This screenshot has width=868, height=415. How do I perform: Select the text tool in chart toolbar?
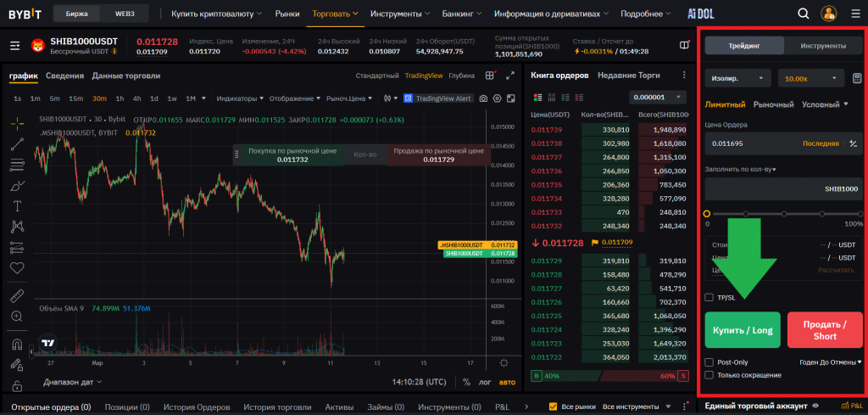17,206
